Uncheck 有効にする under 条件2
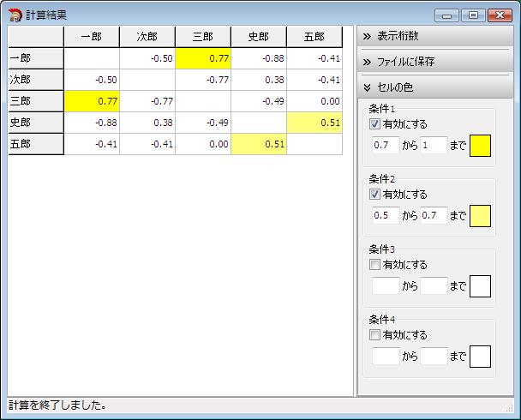Viewport: 521px width, 420px height. point(374,195)
